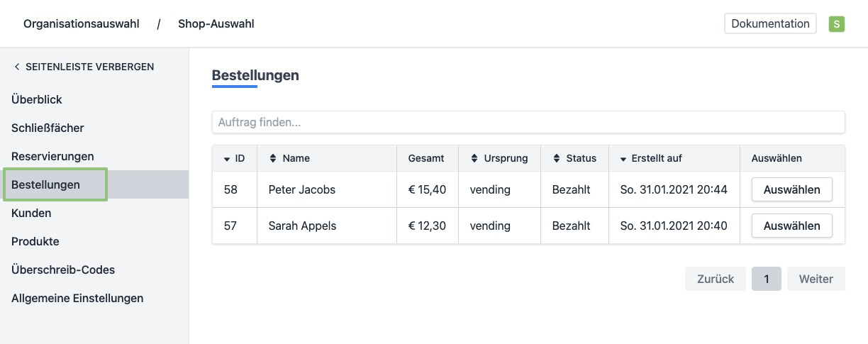The width and height of the screenshot is (868, 344).
Task: Select order 57 from Sarah Appels
Action: click(791, 226)
